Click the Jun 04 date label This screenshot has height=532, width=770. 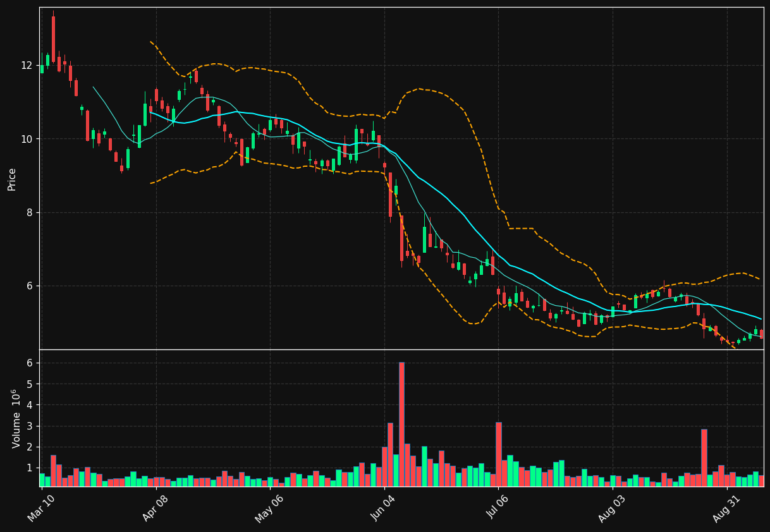[384, 507]
